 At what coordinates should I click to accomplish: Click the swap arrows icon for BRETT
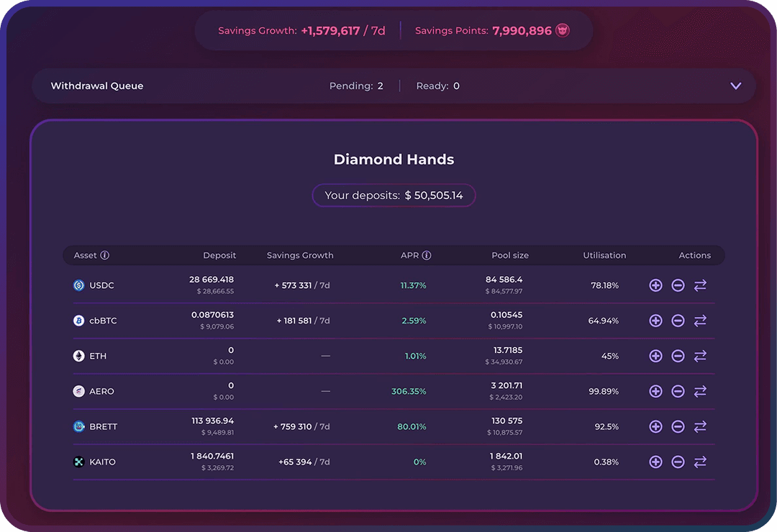tap(700, 426)
